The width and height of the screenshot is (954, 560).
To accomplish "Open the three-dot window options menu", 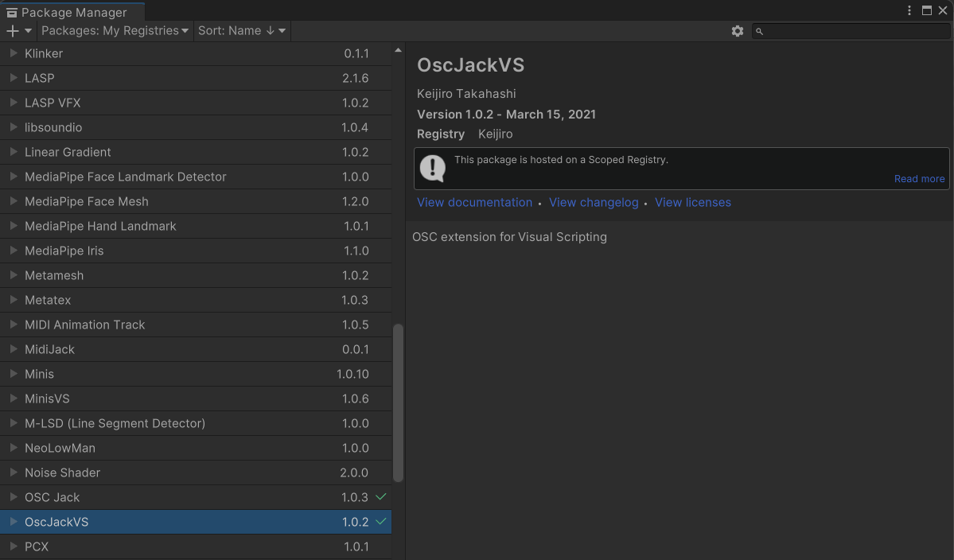I will point(909,10).
